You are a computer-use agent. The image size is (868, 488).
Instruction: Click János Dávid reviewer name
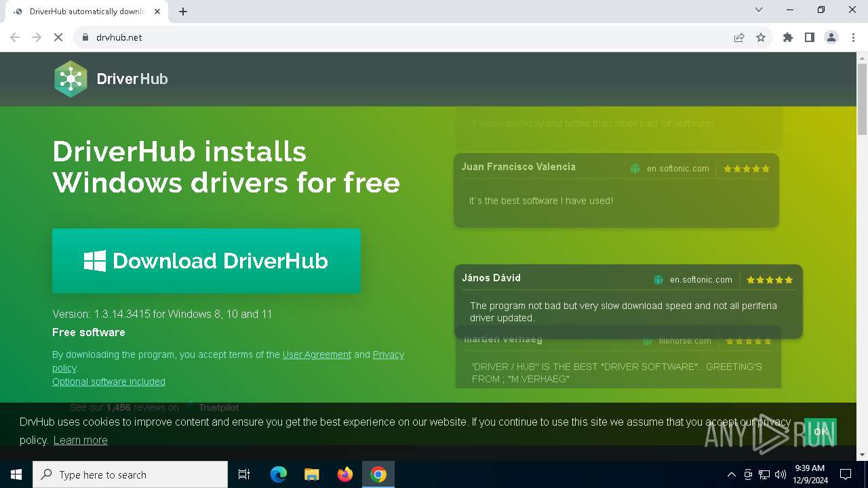point(491,278)
